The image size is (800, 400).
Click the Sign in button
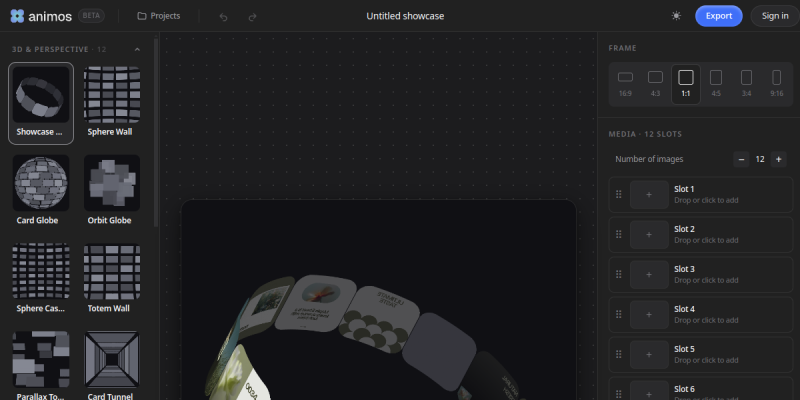tap(774, 16)
